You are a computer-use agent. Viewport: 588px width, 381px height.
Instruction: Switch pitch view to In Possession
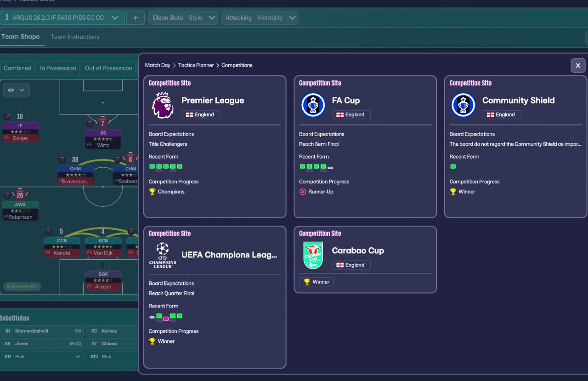coord(58,68)
